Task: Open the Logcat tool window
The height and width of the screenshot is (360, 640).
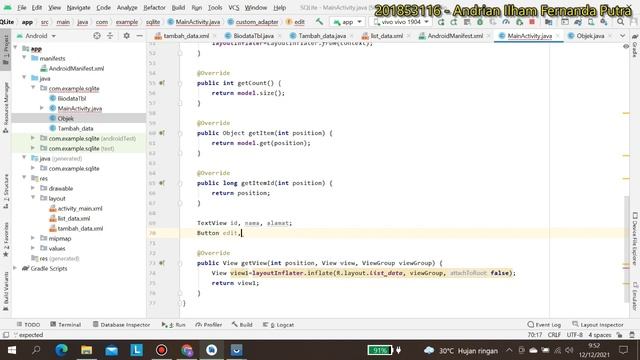Action: pos(278,324)
